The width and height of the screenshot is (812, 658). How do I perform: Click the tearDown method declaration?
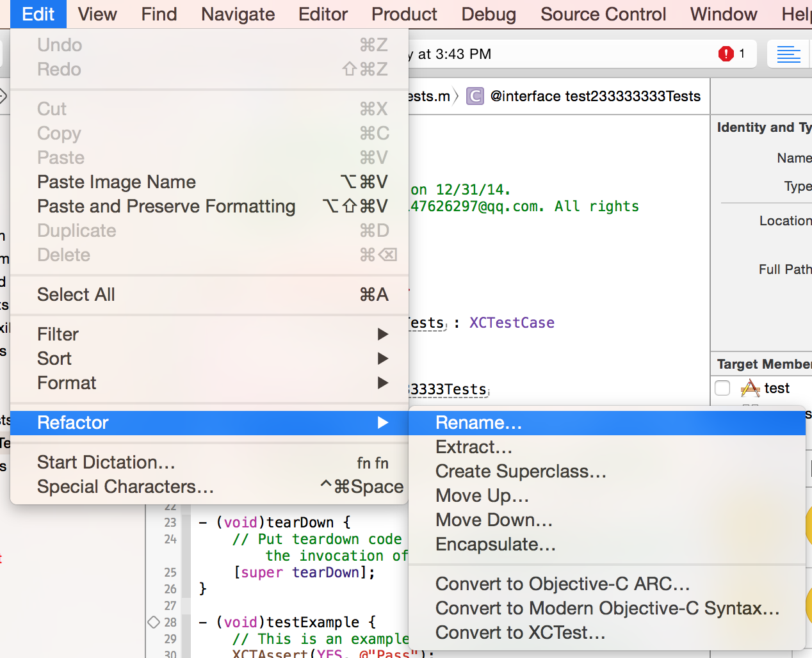point(275,522)
